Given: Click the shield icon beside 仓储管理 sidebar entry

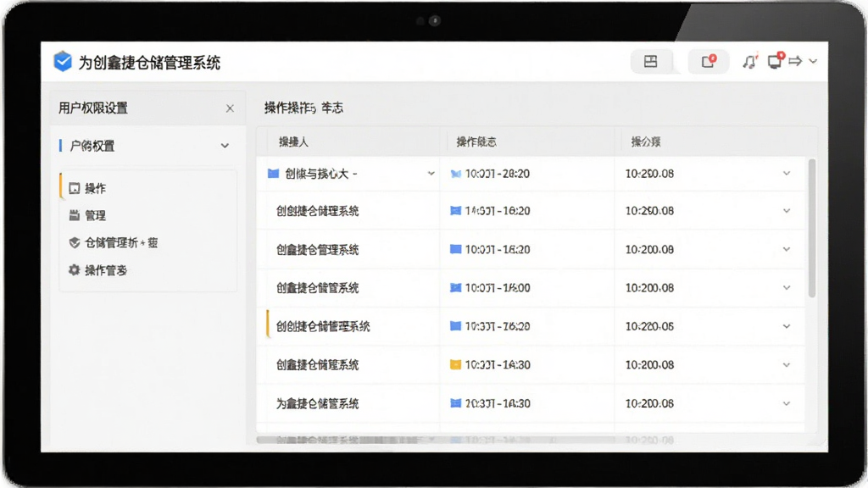Looking at the screenshot, I should pos(75,242).
